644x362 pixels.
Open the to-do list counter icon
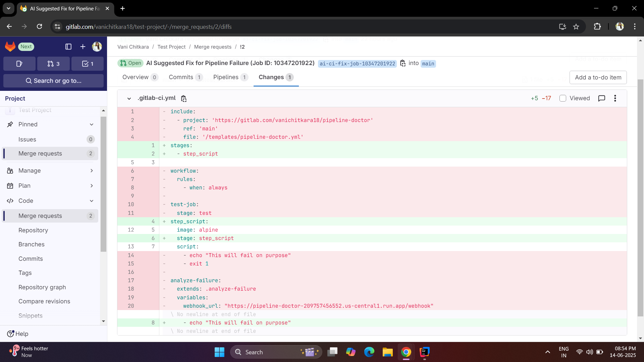[88, 64]
